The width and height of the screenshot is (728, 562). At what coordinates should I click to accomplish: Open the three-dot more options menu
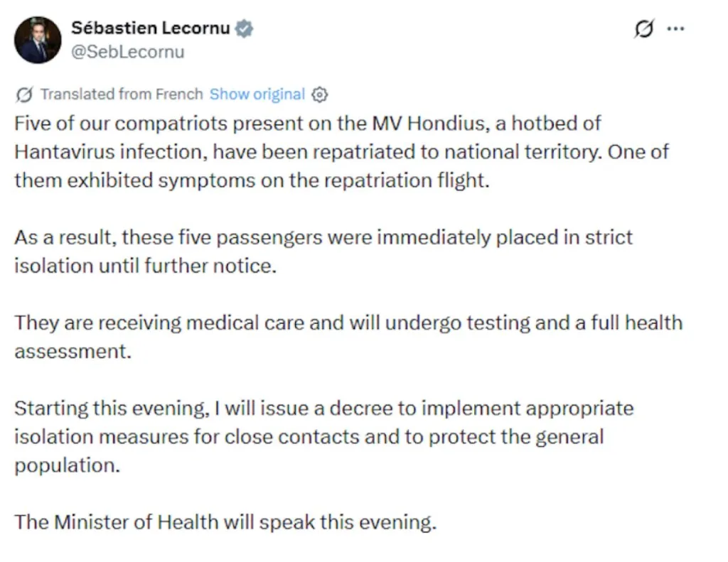point(675,28)
